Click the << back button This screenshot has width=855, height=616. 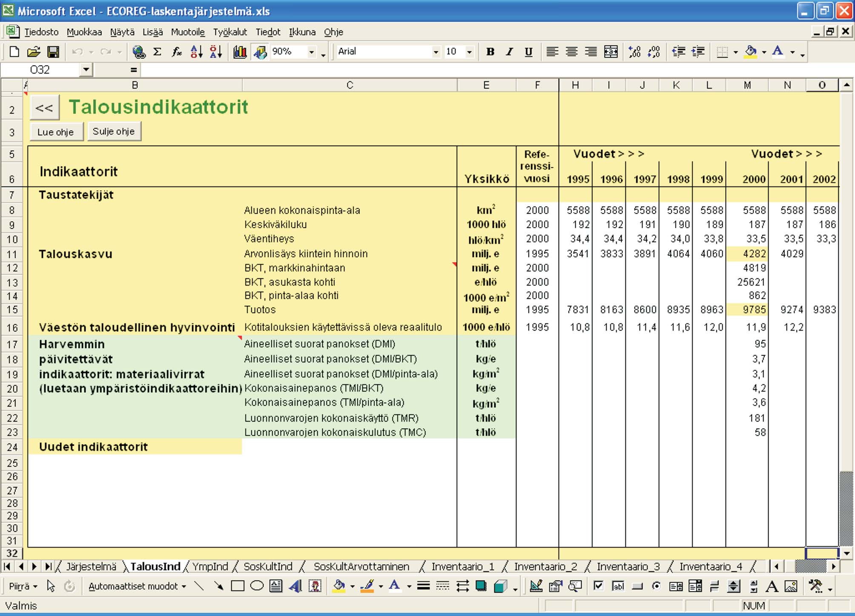pyautogui.click(x=44, y=108)
